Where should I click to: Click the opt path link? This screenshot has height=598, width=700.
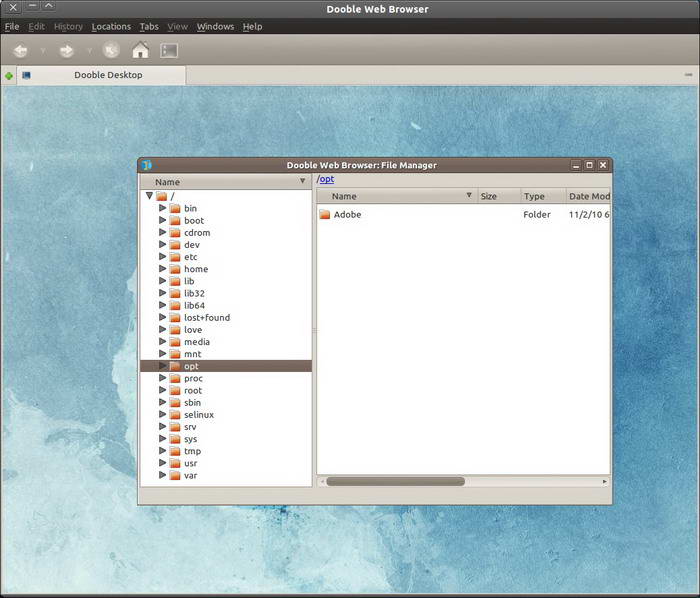coord(327,179)
